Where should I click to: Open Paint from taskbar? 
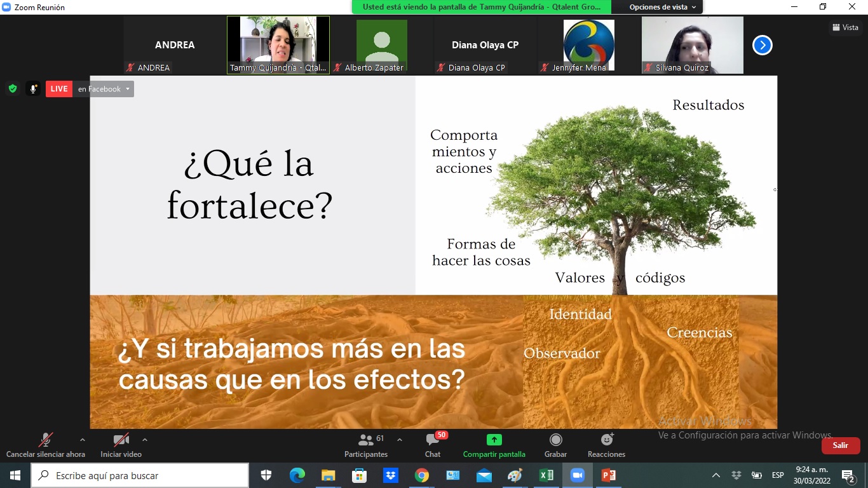515,475
